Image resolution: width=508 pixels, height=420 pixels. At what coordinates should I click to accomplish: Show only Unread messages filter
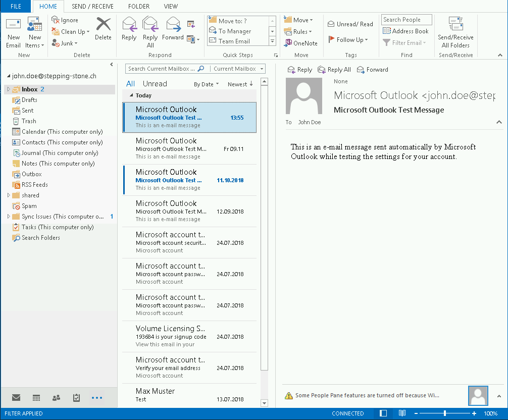tap(155, 84)
